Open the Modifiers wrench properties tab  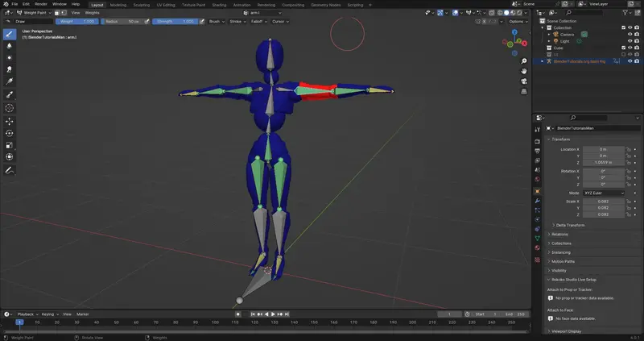pyautogui.click(x=537, y=201)
